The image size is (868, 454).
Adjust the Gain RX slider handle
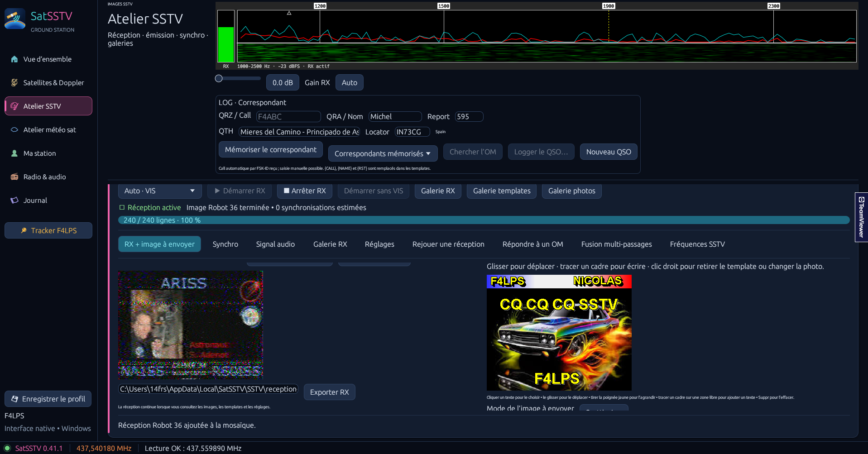click(x=219, y=78)
